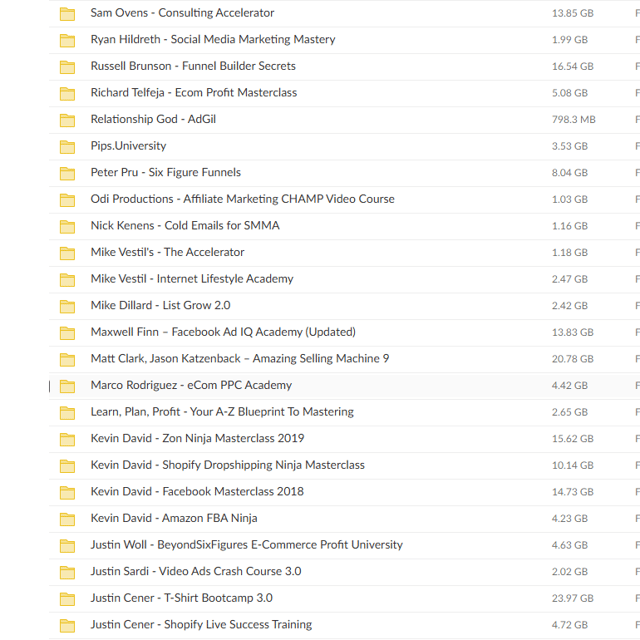Select Justin Woll E-Commerce Profit University name
This screenshot has width=640, height=640.
click(x=247, y=545)
